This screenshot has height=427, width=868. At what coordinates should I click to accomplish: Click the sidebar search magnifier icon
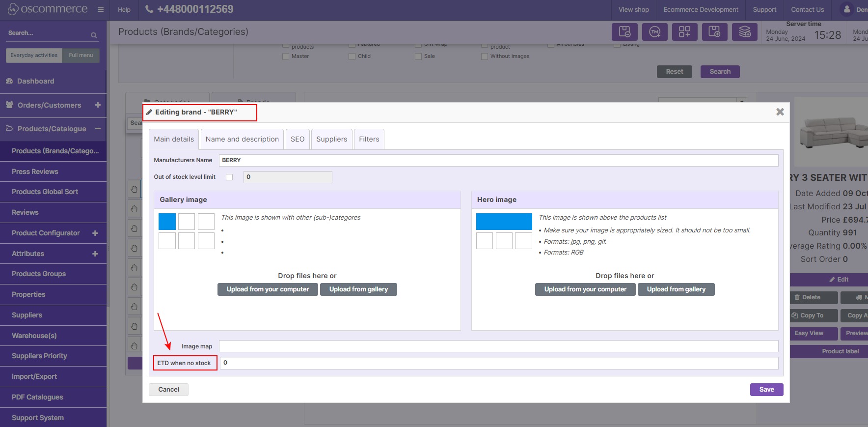[x=94, y=35]
